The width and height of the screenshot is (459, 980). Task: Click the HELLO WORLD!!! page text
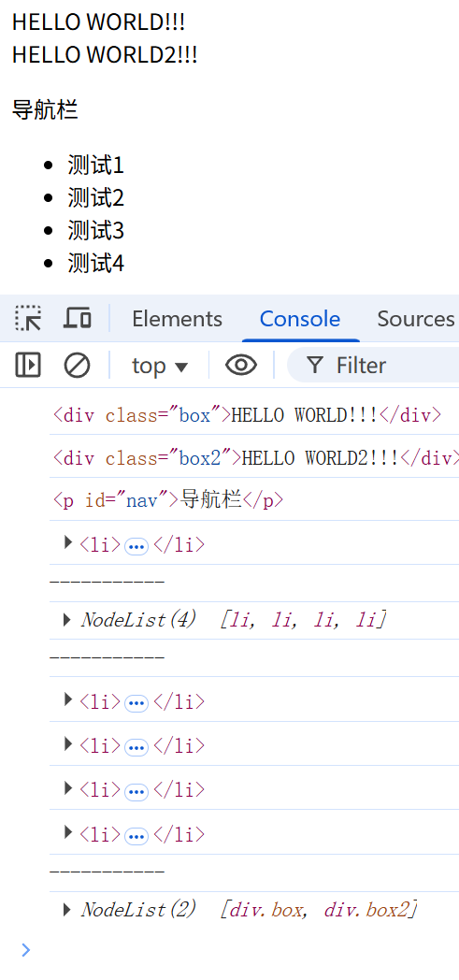click(x=99, y=22)
